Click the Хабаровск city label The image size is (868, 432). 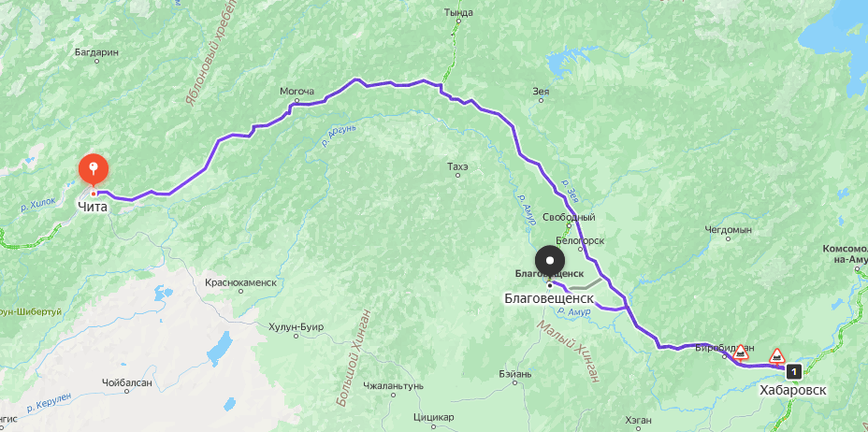point(793,390)
